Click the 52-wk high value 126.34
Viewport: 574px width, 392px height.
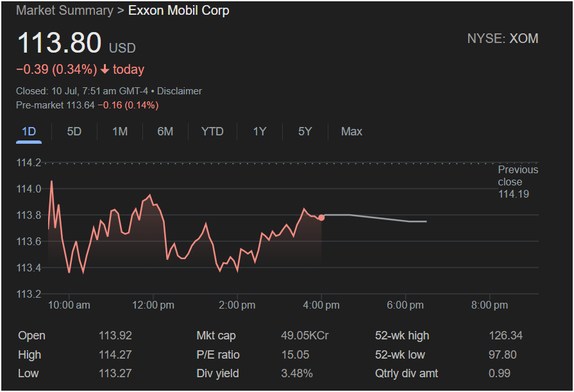click(506, 336)
